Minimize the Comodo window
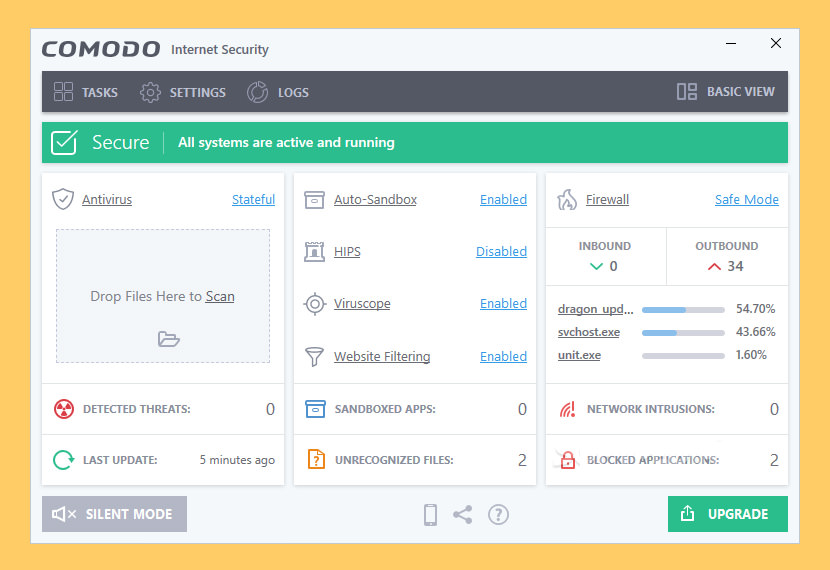 point(731,43)
